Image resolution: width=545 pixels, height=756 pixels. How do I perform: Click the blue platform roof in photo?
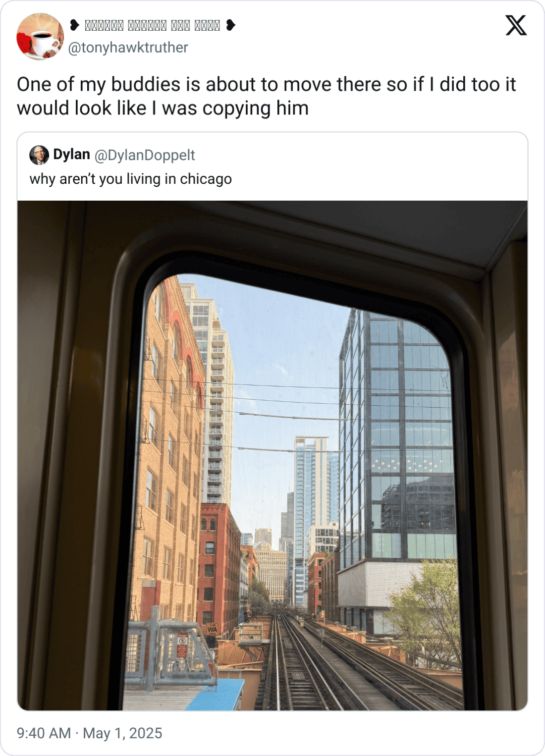(215, 695)
